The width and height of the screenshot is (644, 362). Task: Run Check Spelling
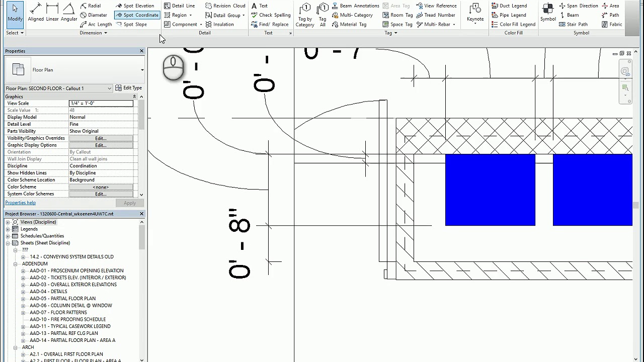271,15
